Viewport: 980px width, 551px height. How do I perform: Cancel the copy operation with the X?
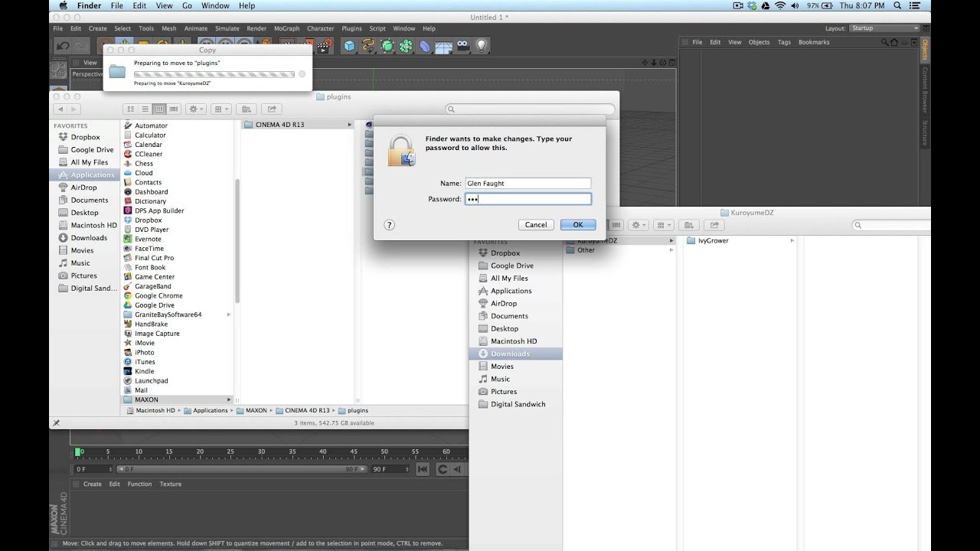[x=302, y=74]
